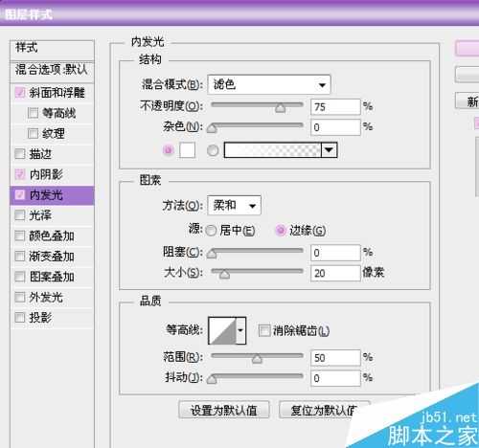Click the 范围 slider handle
This screenshot has width=479, height=448.
(257, 359)
